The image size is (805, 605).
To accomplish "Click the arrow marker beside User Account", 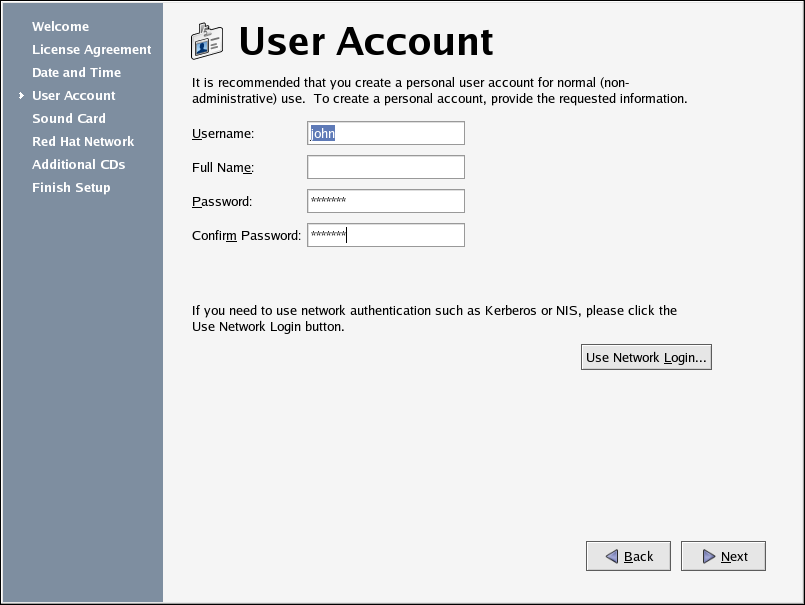I will (x=20, y=96).
